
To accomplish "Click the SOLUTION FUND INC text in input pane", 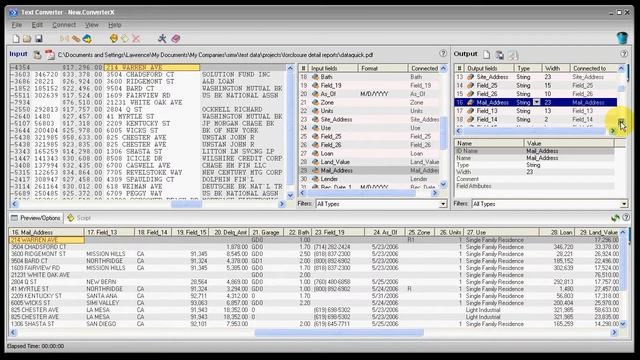I will [236, 75].
